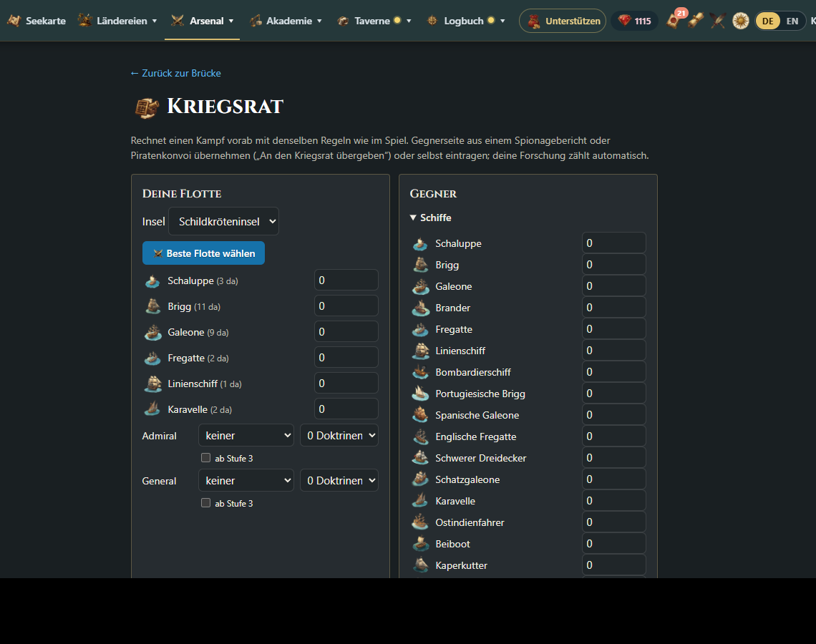816x644 pixels.
Task: Click the sun emblem theme icon
Action: pyautogui.click(x=741, y=21)
